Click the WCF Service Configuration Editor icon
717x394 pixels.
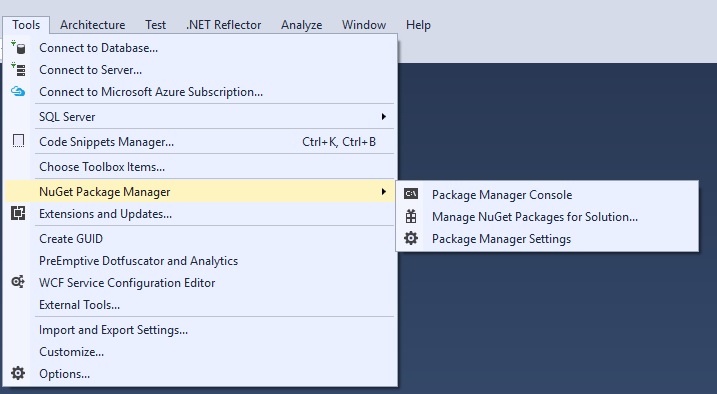coord(18,282)
